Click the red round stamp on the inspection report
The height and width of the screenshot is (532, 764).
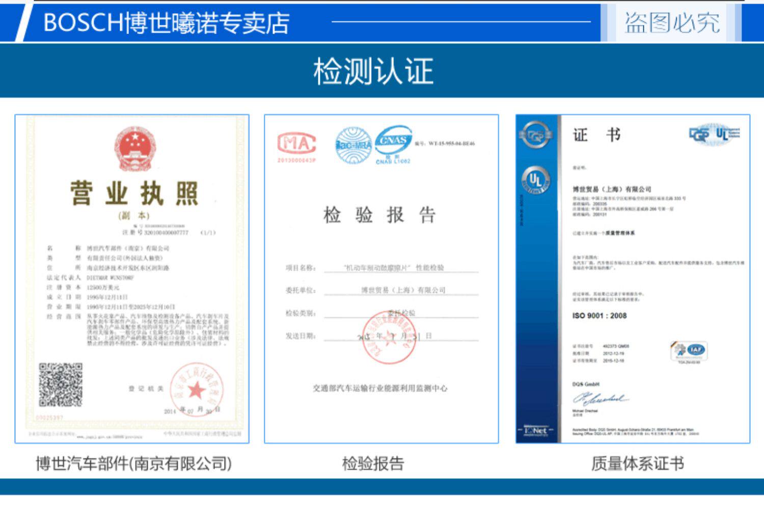click(x=389, y=338)
